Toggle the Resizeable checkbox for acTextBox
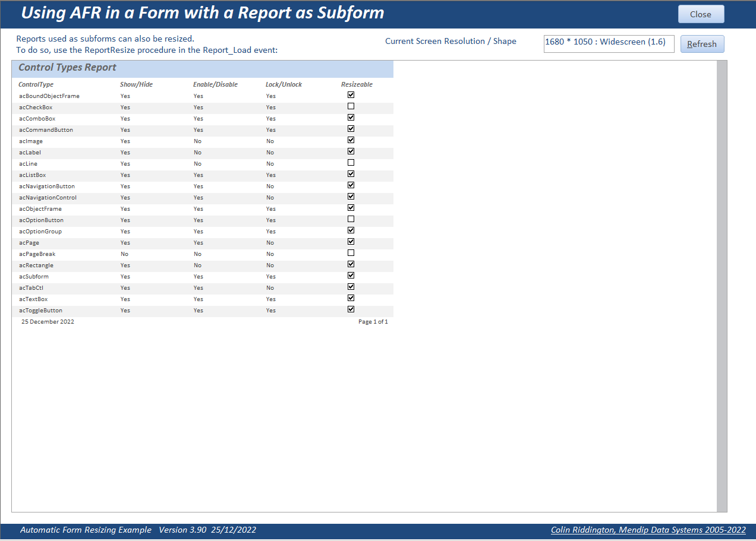 point(351,298)
